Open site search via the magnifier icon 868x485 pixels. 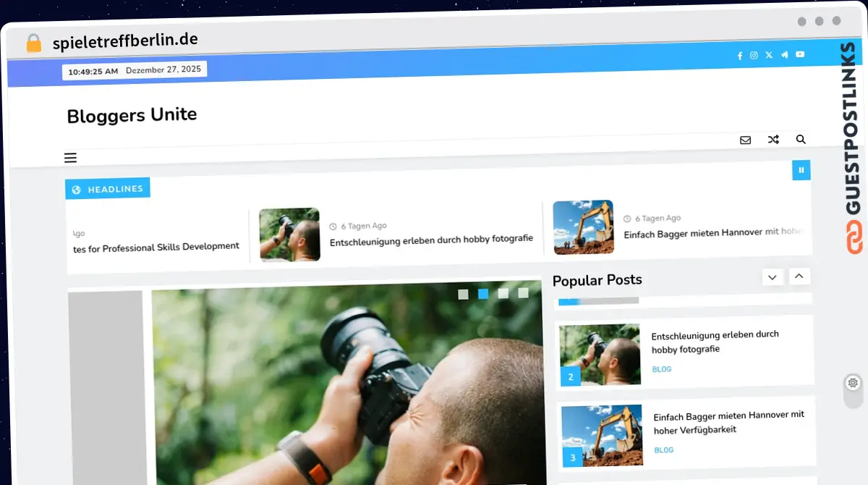click(x=801, y=139)
